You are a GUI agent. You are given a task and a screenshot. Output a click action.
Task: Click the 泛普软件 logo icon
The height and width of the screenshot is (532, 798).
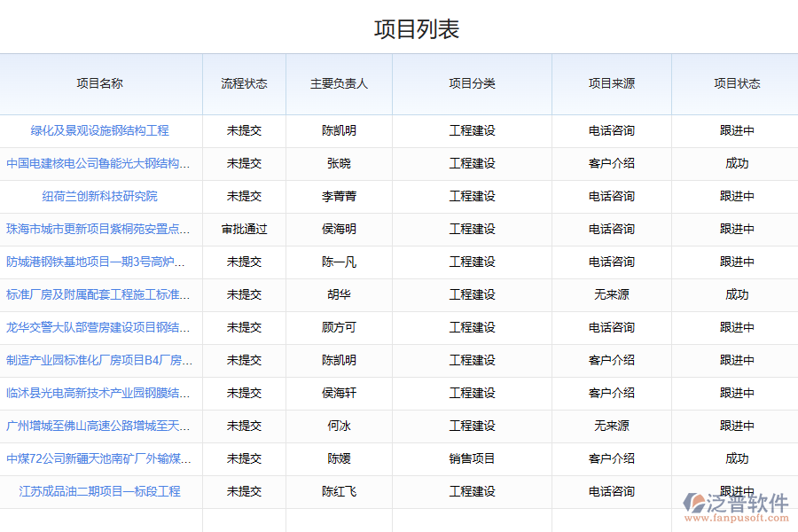694,503
